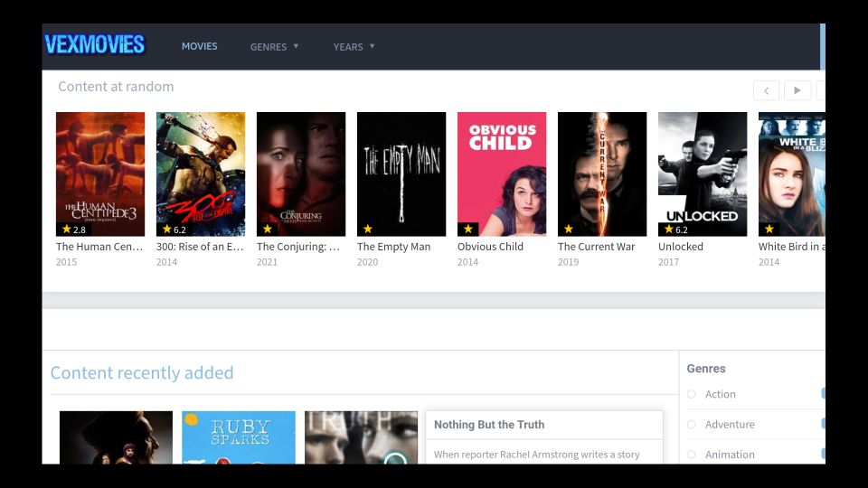Click year 2017 under Unlocked

pyautogui.click(x=669, y=262)
